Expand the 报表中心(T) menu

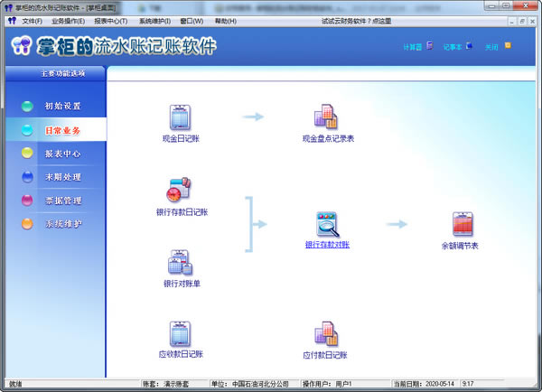(110, 21)
